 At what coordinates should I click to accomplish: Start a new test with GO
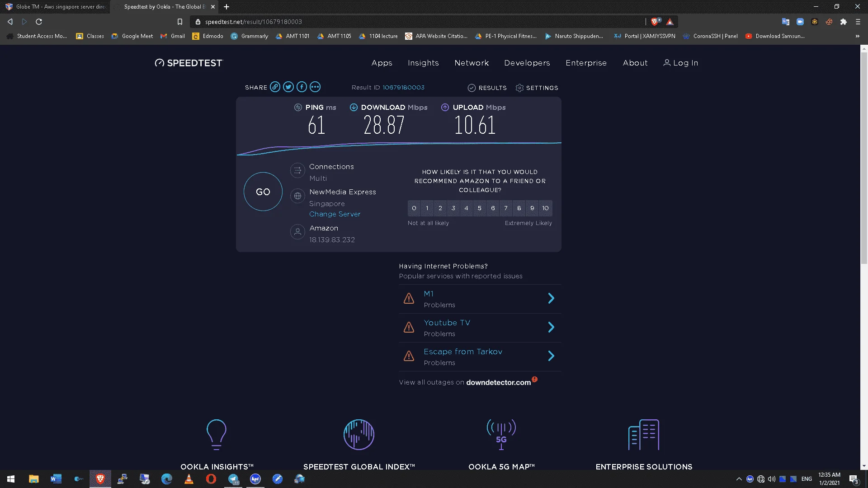click(x=263, y=192)
